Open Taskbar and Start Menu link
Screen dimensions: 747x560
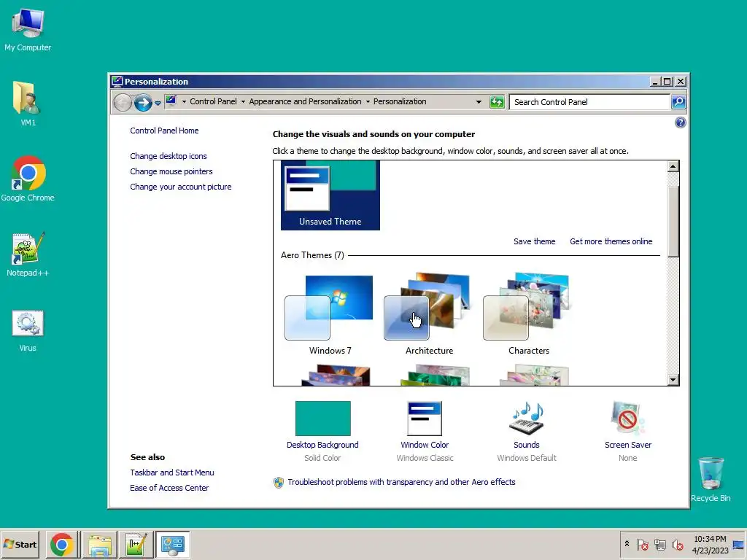[172, 472]
